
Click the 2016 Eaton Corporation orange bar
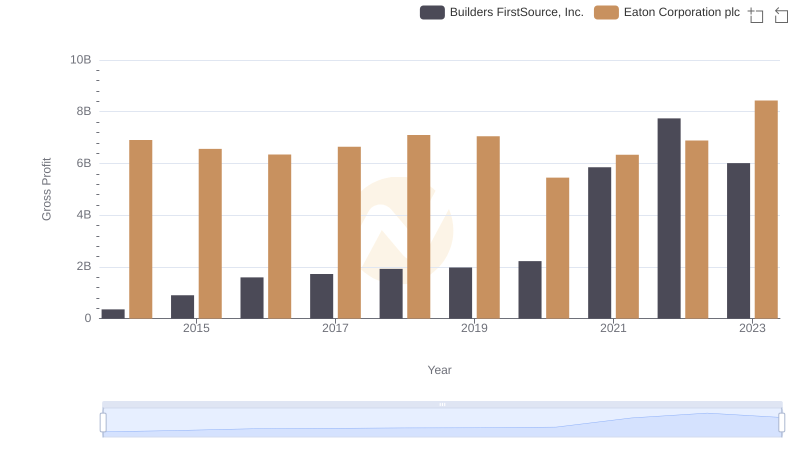click(280, 236)
